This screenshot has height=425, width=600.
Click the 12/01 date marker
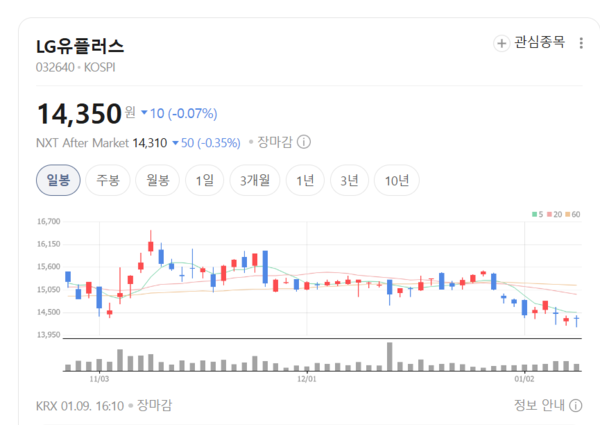pyautogui.click(x=307, y=379)
